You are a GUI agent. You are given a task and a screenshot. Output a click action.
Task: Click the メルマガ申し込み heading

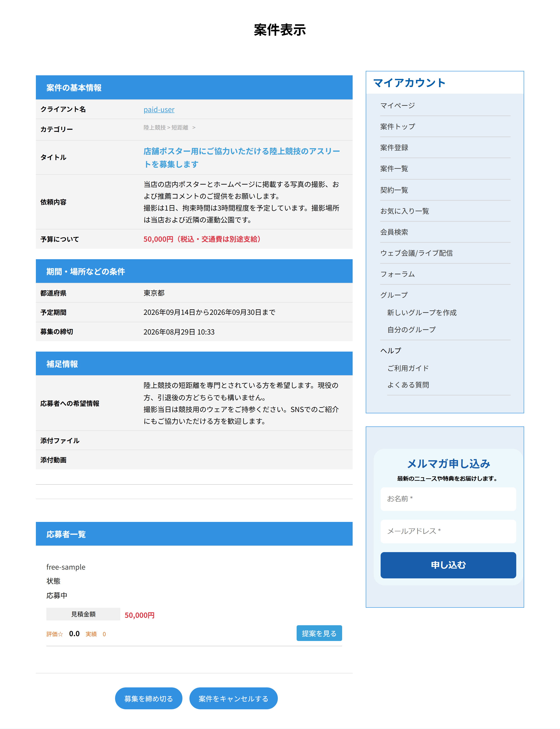[448, 463]
